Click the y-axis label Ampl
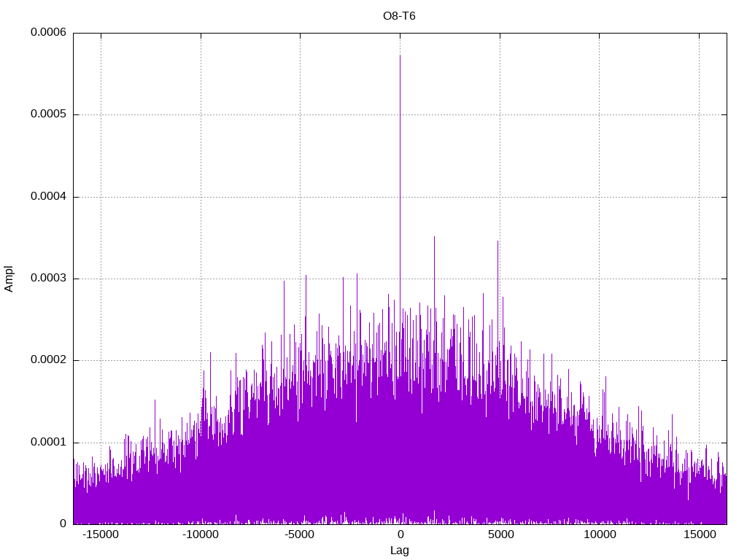The width and height of the screenshot is (747, 560). [x=9, y=279]
